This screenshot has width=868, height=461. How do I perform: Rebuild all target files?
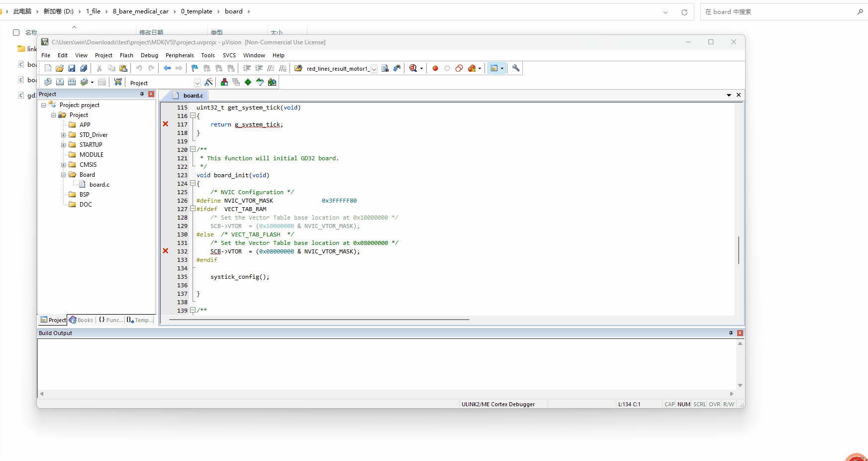tap(72, 82)
